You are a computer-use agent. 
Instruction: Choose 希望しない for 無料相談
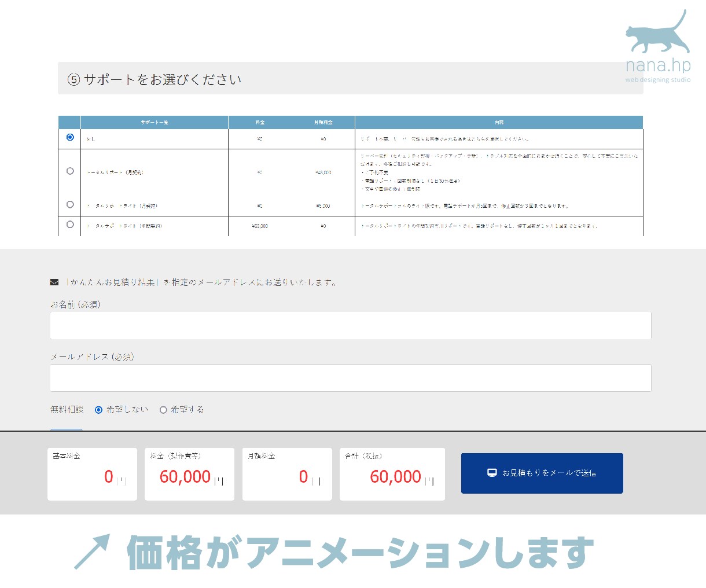pyautogui.click(x=98, y=410)
